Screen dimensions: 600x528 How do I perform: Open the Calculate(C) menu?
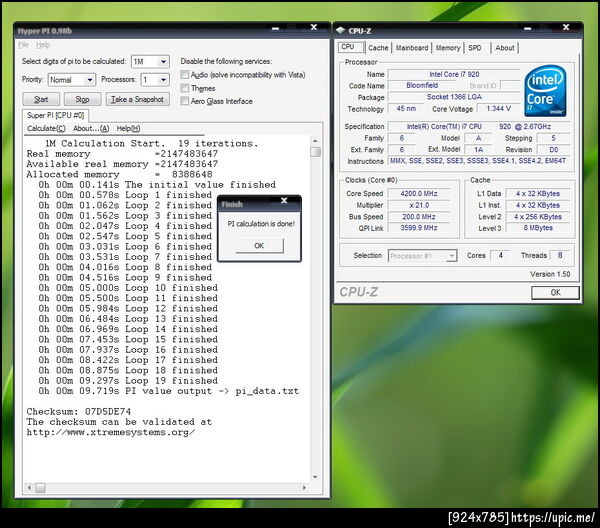(x=46, y=129)
